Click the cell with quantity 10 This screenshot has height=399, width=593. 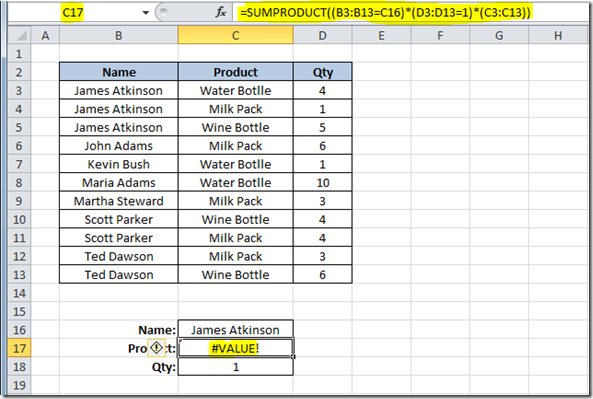tap(323, 183)
